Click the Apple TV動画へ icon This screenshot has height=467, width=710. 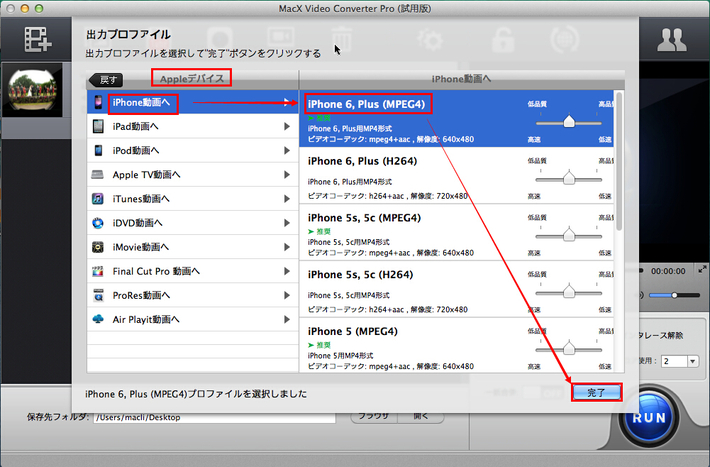coord(98,174)
